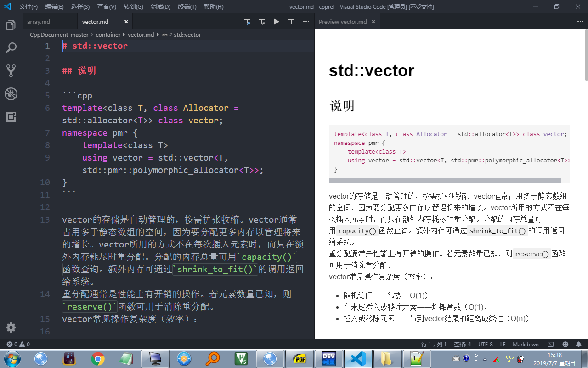Open more actions for vector.md editor
Viewport: 588px width, 368px height.
click(x=306, y=22)
